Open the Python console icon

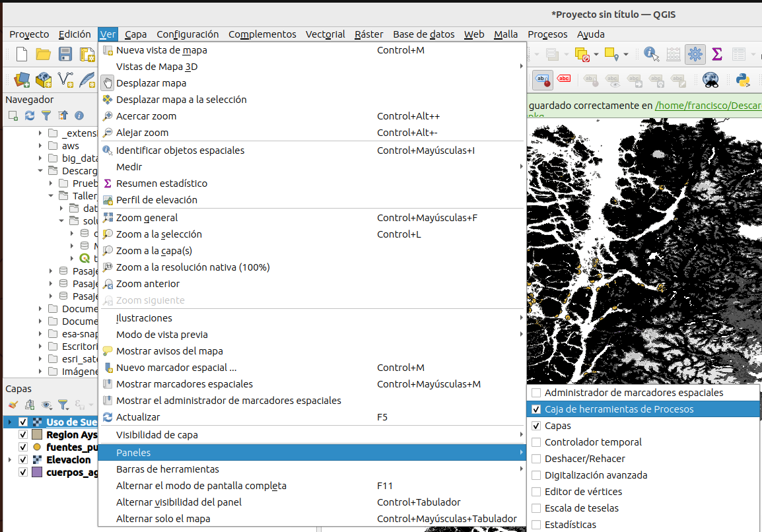click(743, 80)
